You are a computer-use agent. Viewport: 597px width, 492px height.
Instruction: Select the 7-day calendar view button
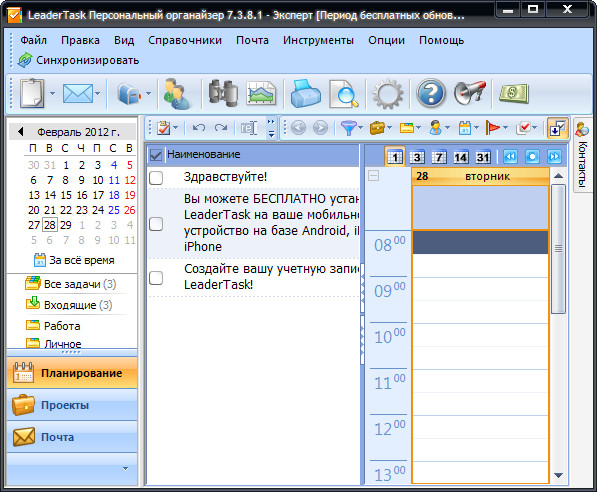[439, 157]
